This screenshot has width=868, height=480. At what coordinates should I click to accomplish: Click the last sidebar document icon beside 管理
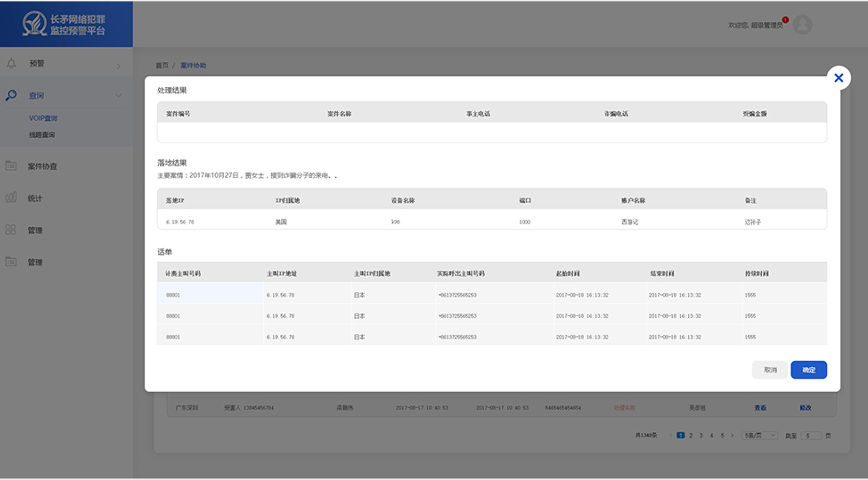point(11,261)
